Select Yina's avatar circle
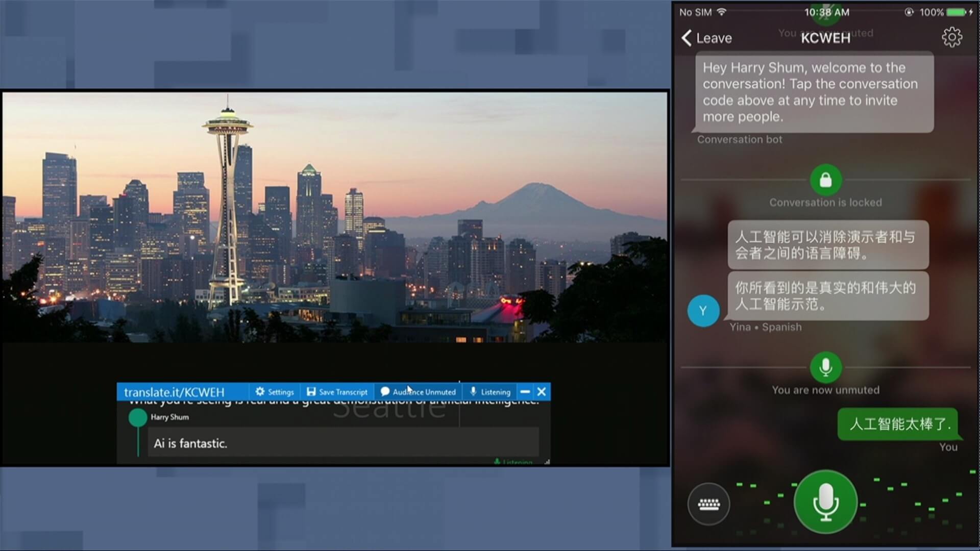The height and width of the screenshot is (551, 980). [x=703, y=311]
